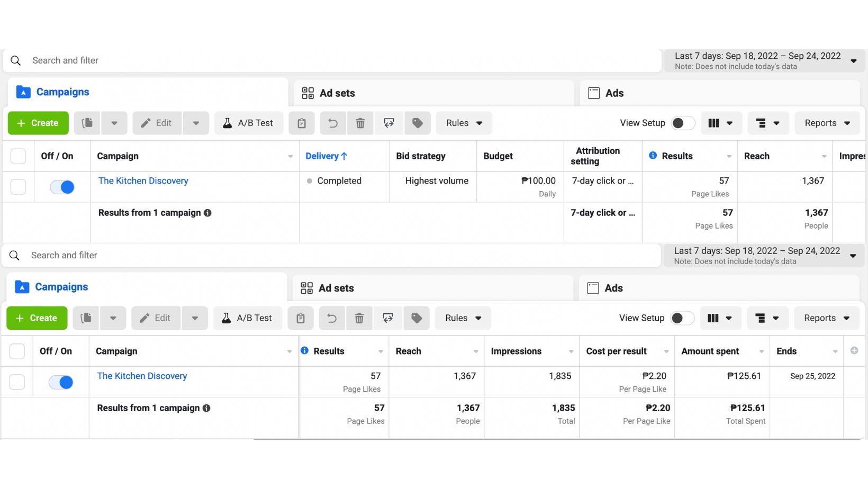Click the duplicate icon in the lower toolbar
868x489 pixels.
[x=86, y=318]
